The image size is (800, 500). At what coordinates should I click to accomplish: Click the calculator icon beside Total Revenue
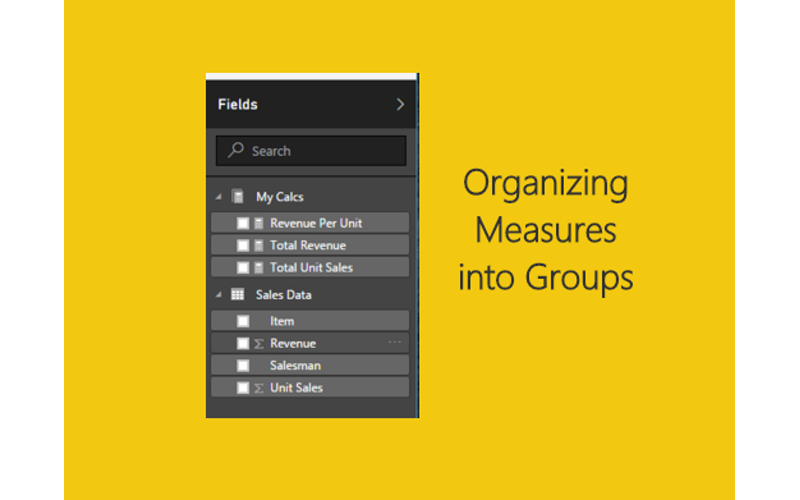pos(258,245)
